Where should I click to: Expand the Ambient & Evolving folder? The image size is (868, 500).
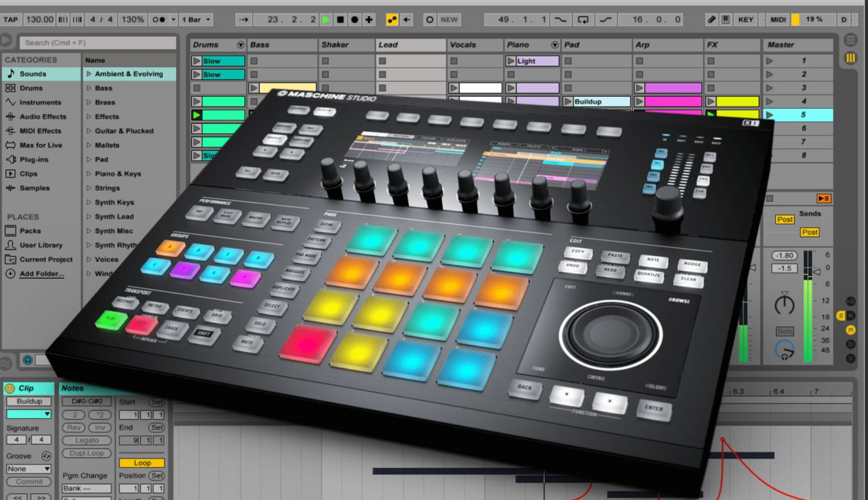click(89, 74)
